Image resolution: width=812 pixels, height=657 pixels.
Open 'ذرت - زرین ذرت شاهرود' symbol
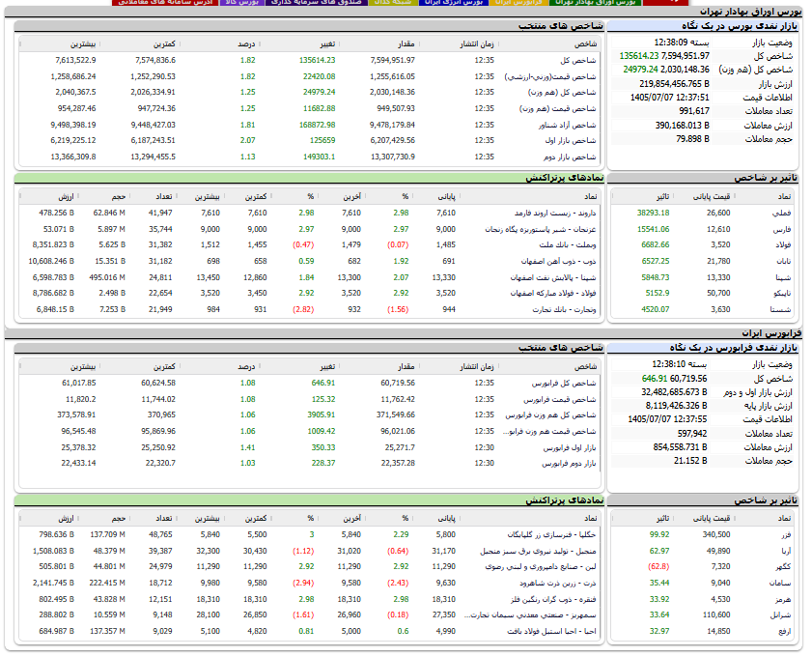point(558,583)
